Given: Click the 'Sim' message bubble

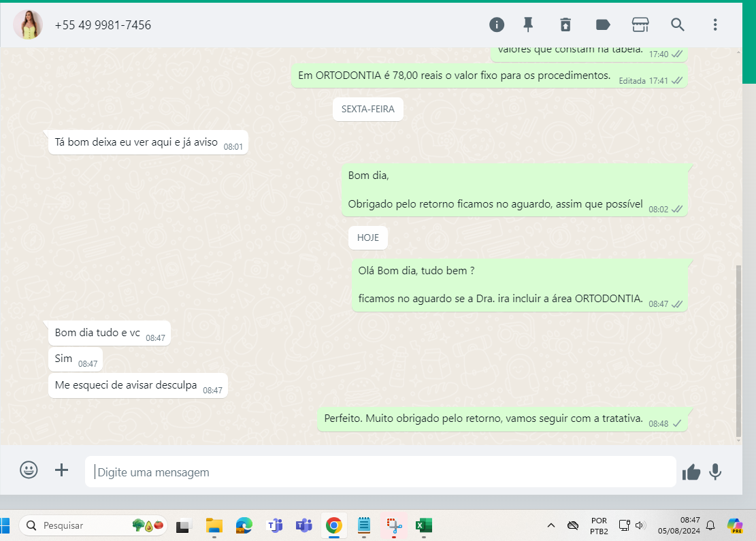Looking at the screenshot, I should pos(76,359).
